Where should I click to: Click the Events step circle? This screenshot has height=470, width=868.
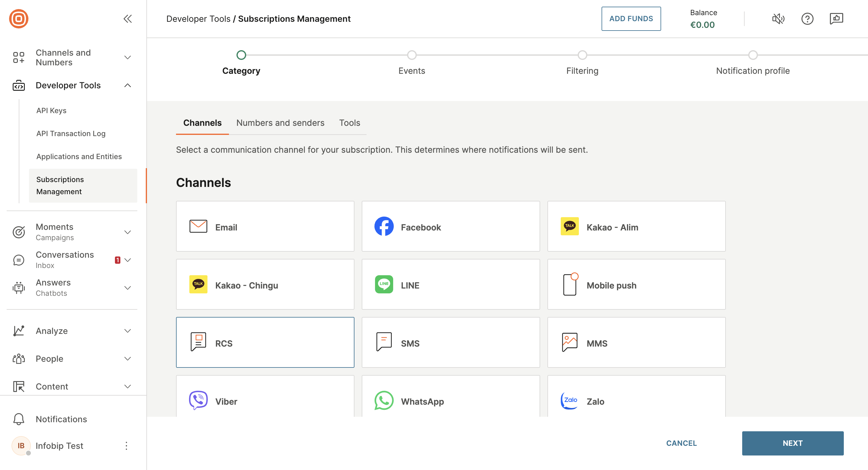tap(412, 55)
